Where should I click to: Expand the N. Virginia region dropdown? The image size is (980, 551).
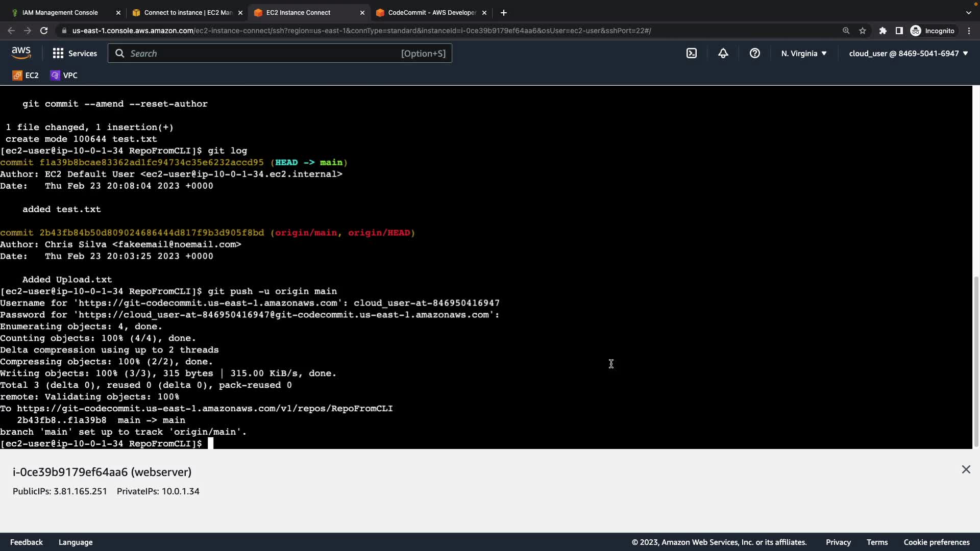pos(803,53)
